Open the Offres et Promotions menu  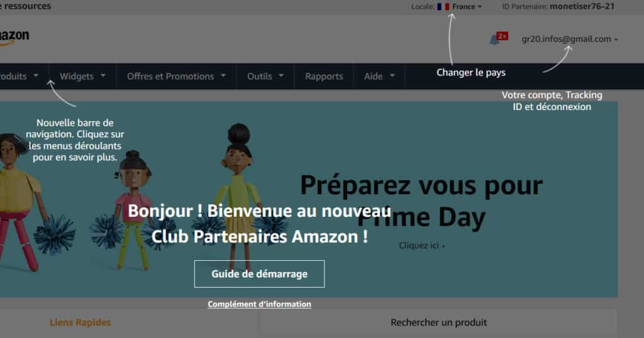(x=176, y=76)
